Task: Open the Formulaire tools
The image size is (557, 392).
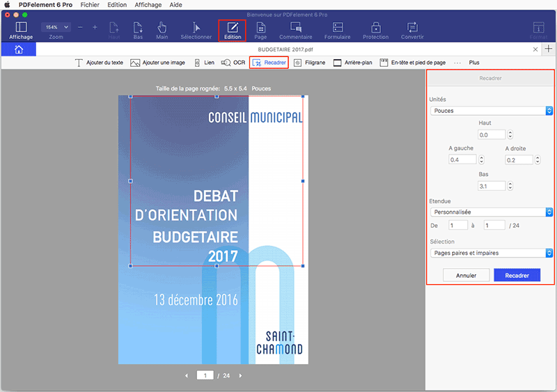Action: [337, 31]
